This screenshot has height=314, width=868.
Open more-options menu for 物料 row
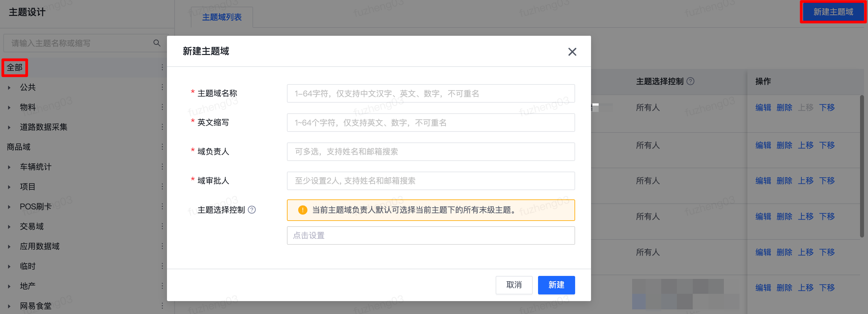[162, 107]
